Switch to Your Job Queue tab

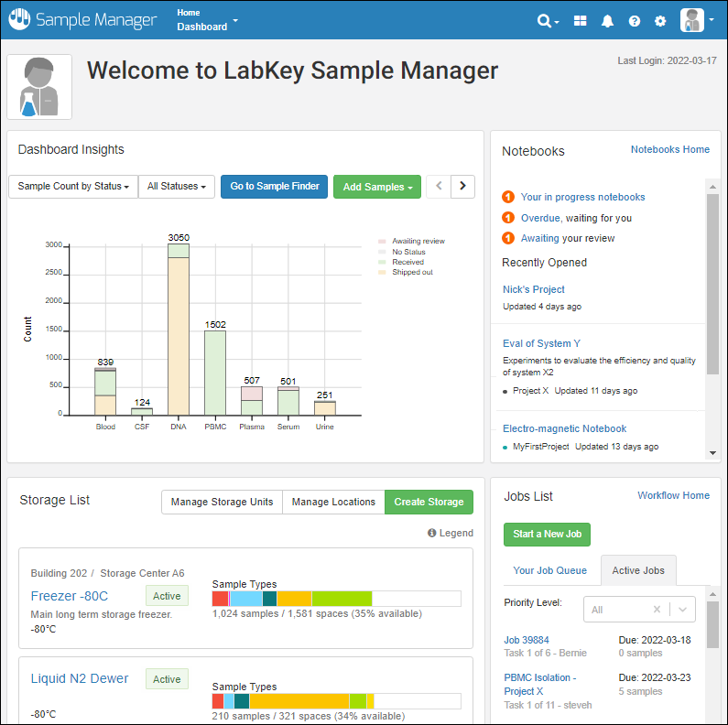pyautogui.click(x=549, y=570)
